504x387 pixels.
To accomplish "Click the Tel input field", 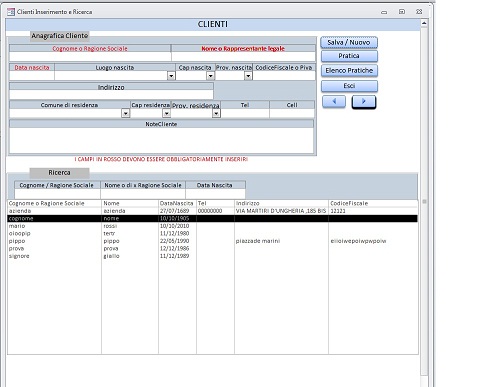I will click(245, 114).
